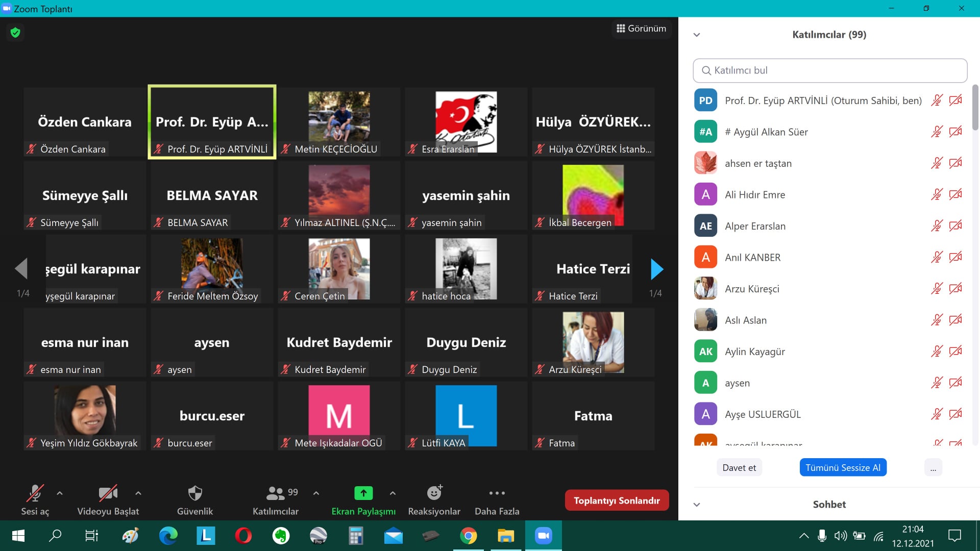980x551 pixels.
Task: Open Daha Fazla three-dots menu
Action: click(497, 493)
